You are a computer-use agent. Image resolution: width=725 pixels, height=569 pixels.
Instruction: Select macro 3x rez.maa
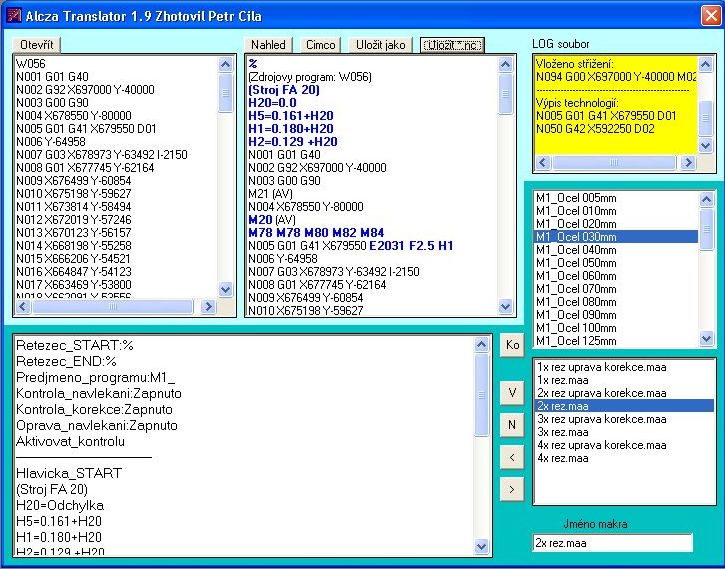click(x=624, y=432)
